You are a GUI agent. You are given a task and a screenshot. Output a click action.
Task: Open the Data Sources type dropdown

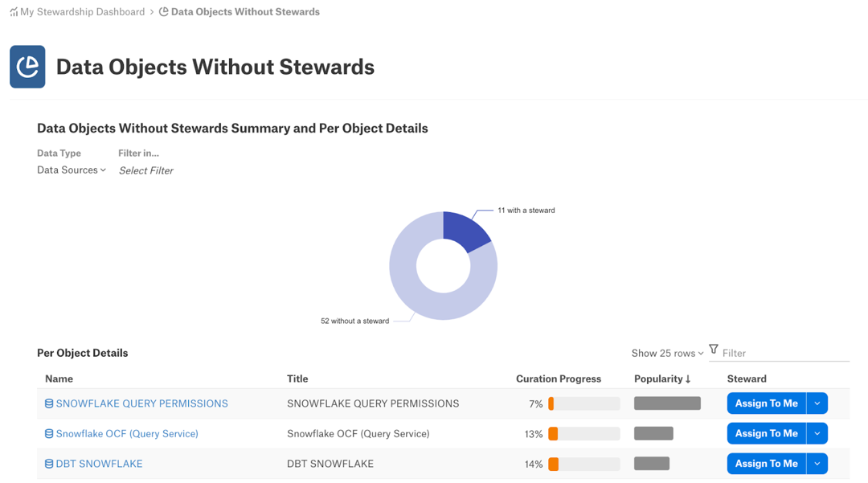coord(72,170)
